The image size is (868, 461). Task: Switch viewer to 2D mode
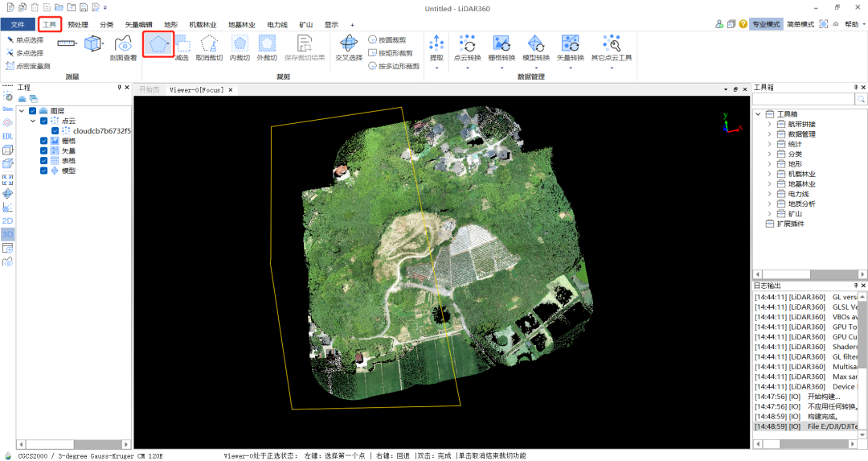coord(8,220)
